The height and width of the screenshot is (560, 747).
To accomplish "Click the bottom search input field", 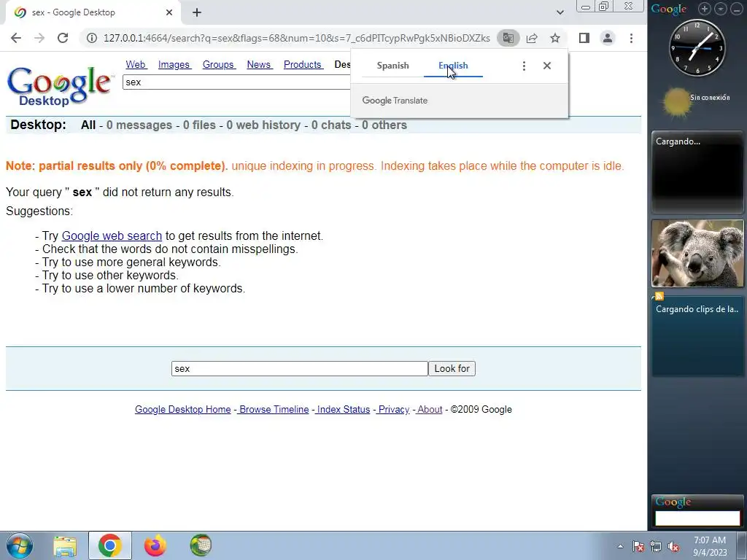I will [300, 368].
